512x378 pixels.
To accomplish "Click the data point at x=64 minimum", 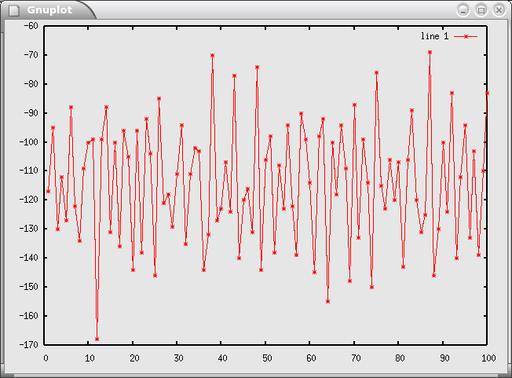I will point(328,301).
